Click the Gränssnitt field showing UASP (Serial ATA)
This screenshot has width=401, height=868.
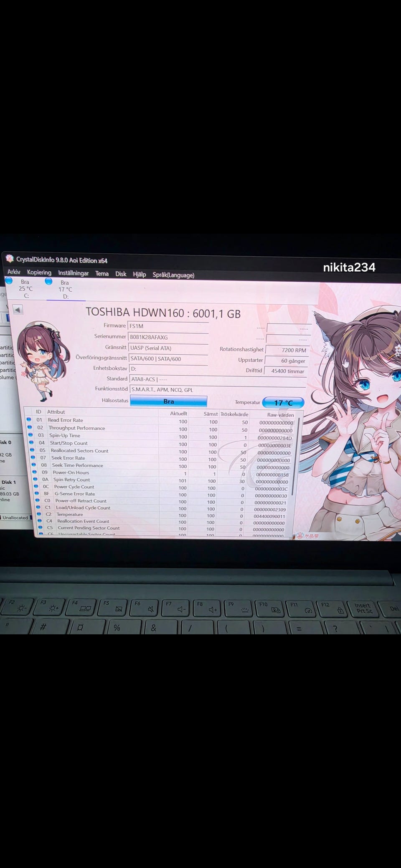coord(168,348)
